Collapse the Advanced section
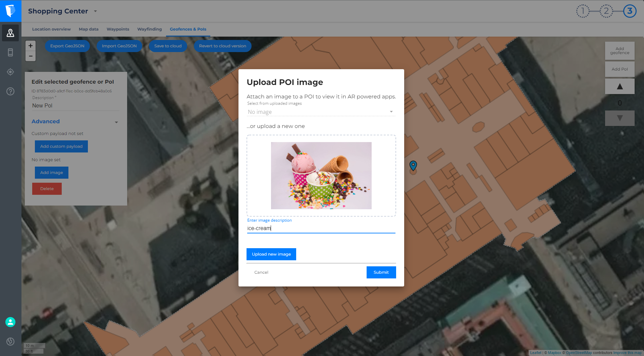This screenshot has width=644, height=356. click(x=116, y=122)
